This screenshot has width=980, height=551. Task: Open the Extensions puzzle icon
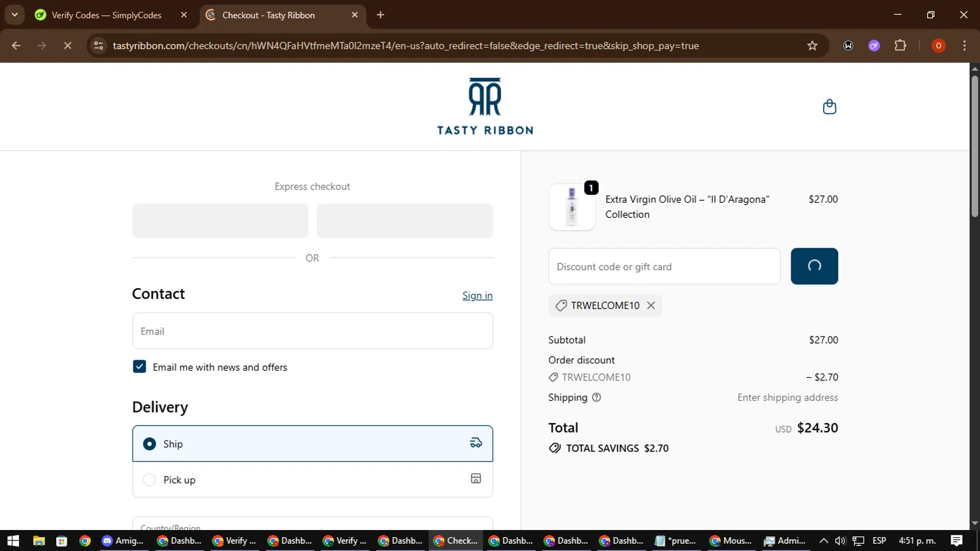pyautogui.click(x=900, y=46)
